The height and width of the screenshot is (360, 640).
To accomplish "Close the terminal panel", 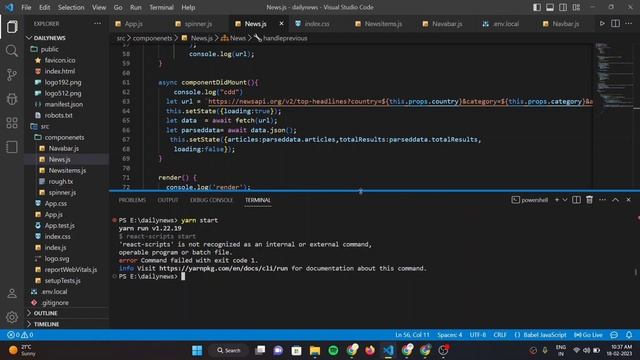I will (x=629, y=200).
